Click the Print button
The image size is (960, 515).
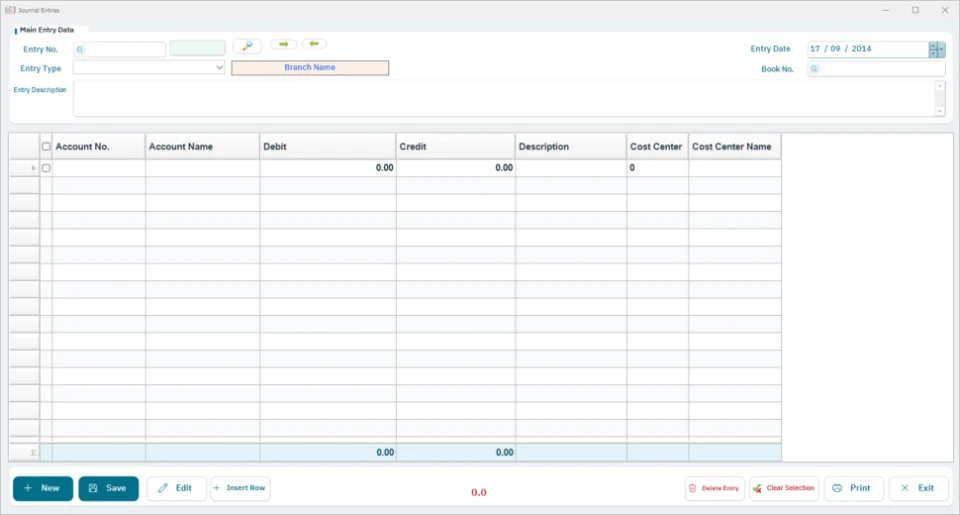coord(853,488)
